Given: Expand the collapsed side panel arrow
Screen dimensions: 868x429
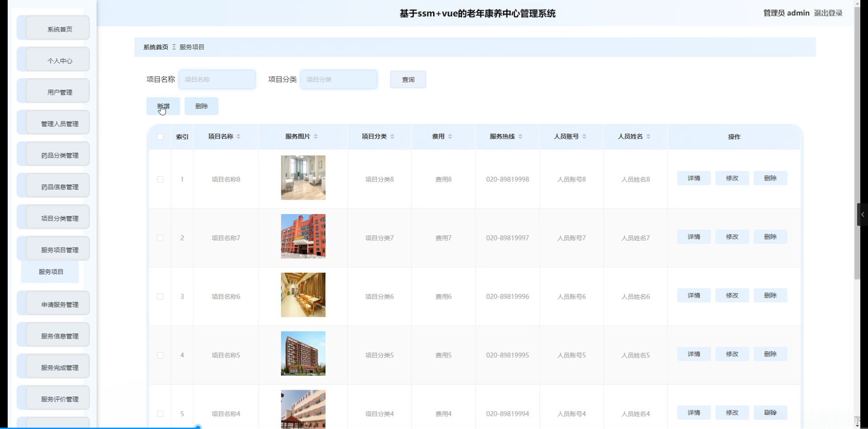Looking at the screenshot, I should pos(862,214).
